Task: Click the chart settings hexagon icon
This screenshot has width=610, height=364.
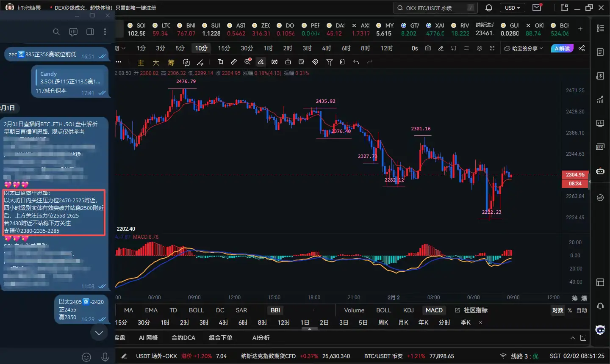Action: tap(480, 48)
